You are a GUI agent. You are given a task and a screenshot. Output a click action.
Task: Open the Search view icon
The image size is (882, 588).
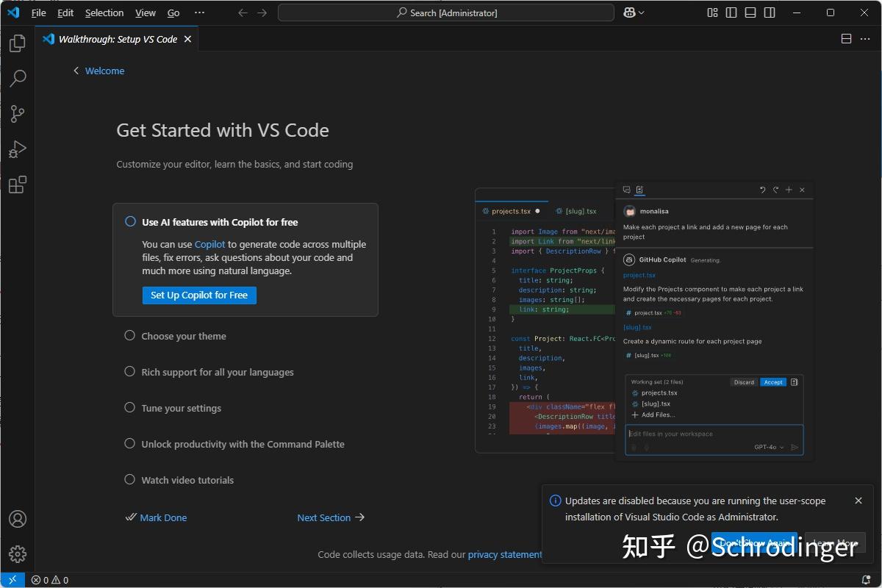coord(17,78)
